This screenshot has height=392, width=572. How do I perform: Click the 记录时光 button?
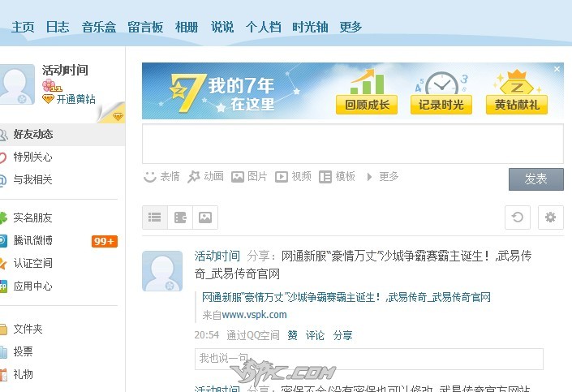(x=441, y=106)
